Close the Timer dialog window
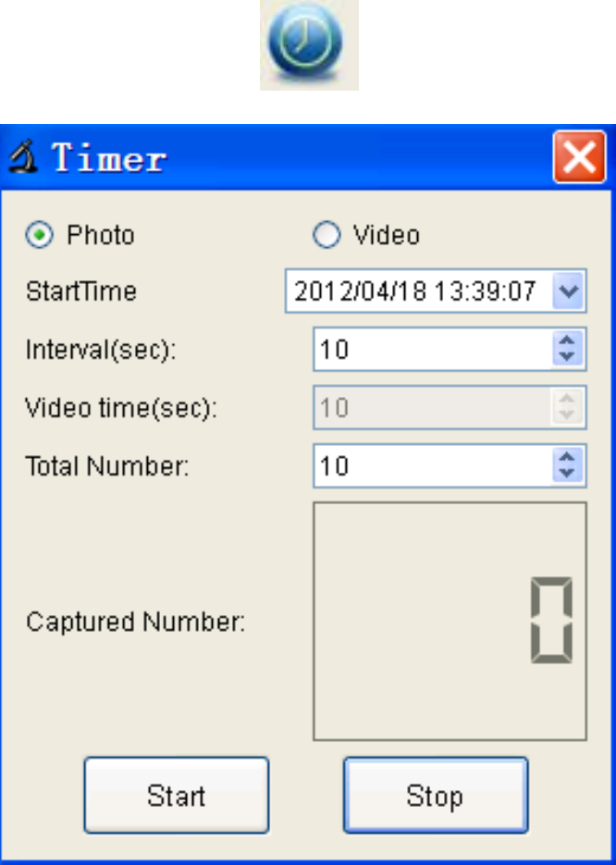This screenshot has width=616, height=865. pos(579,157)
